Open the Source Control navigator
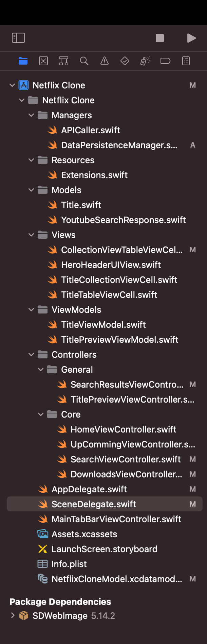Image resolution: width=207 pixels, height=644 pixels. point(43,61)
